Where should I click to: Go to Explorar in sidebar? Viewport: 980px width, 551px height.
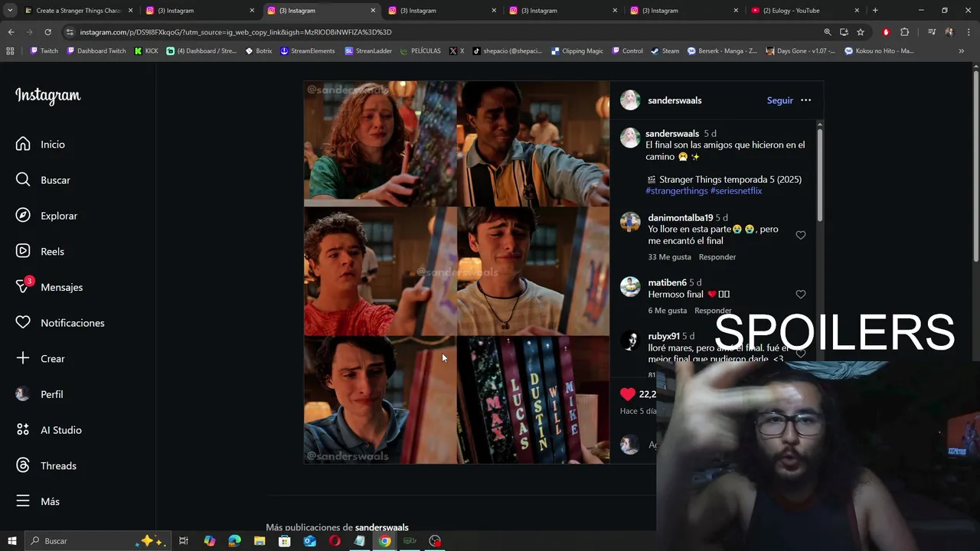(x=46, y=216)
